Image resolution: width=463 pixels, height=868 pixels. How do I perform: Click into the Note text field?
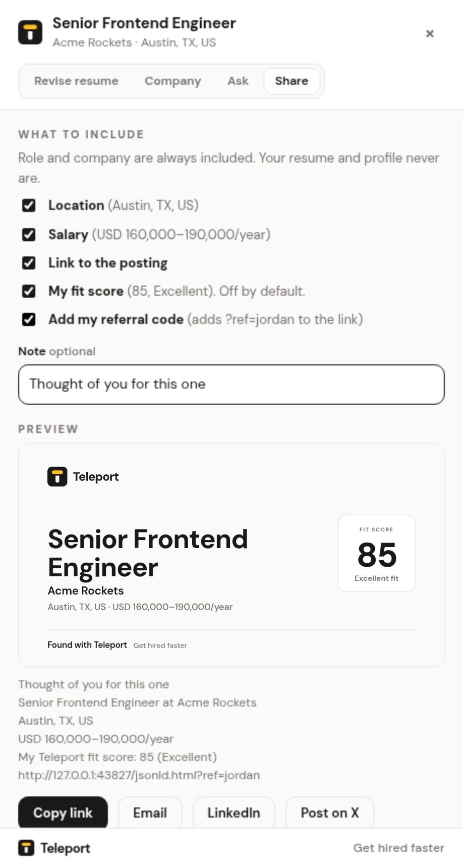[231, 385]
